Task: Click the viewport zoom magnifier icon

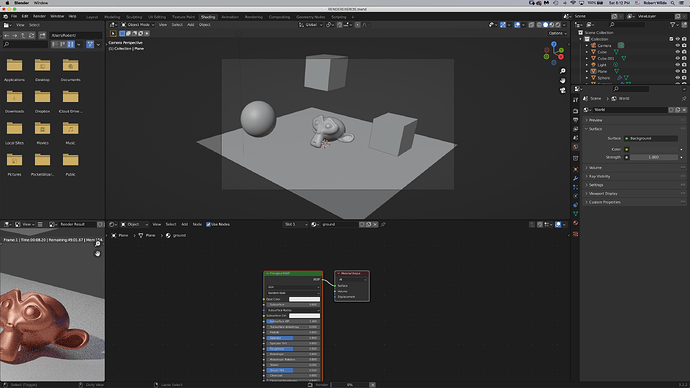Action: 562,71
